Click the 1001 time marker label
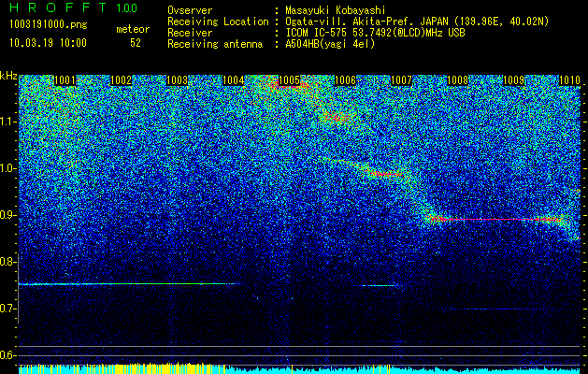 pyautogui.click(x=65, y=80)
